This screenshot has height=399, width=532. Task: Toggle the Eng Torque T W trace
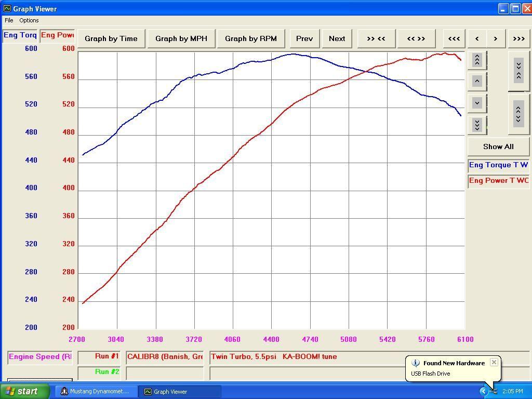pos(498,165)
